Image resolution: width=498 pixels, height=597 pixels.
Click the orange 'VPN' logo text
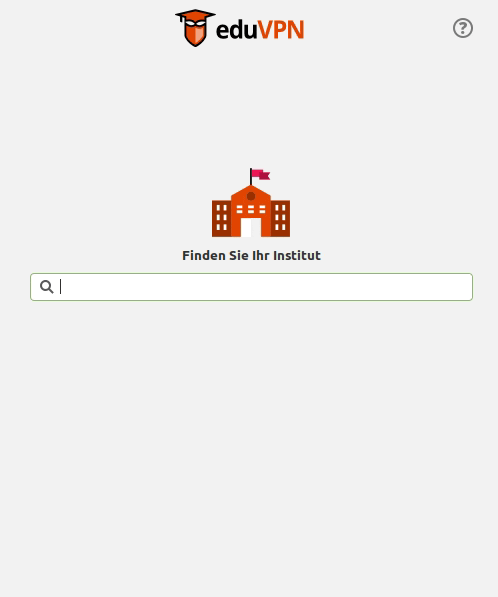click(281, 30)
